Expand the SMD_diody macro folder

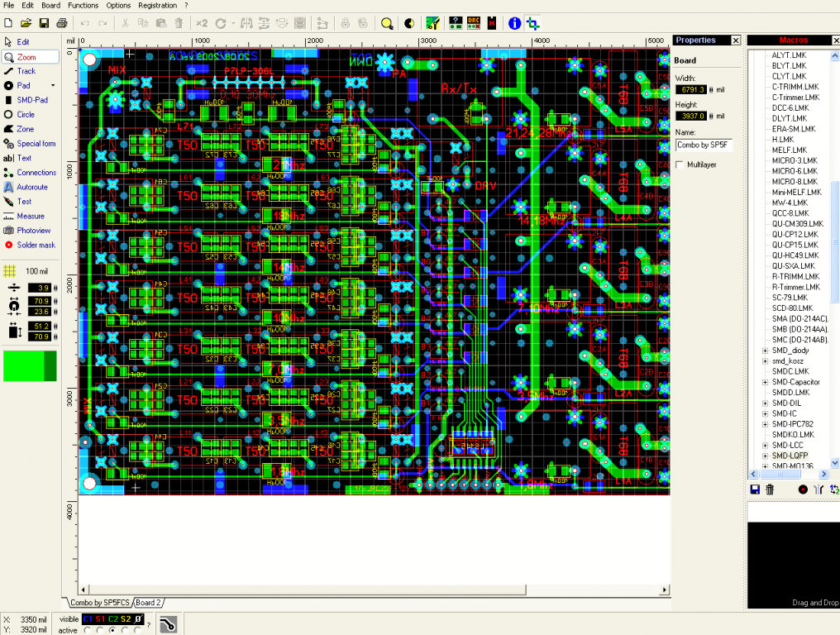coord(765,351)
